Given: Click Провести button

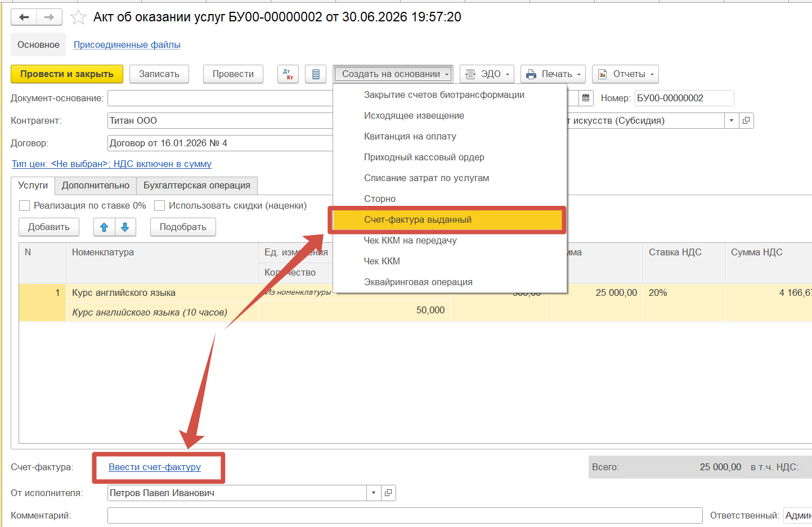Looking at the screenshot, I should (x=233, y=74).
